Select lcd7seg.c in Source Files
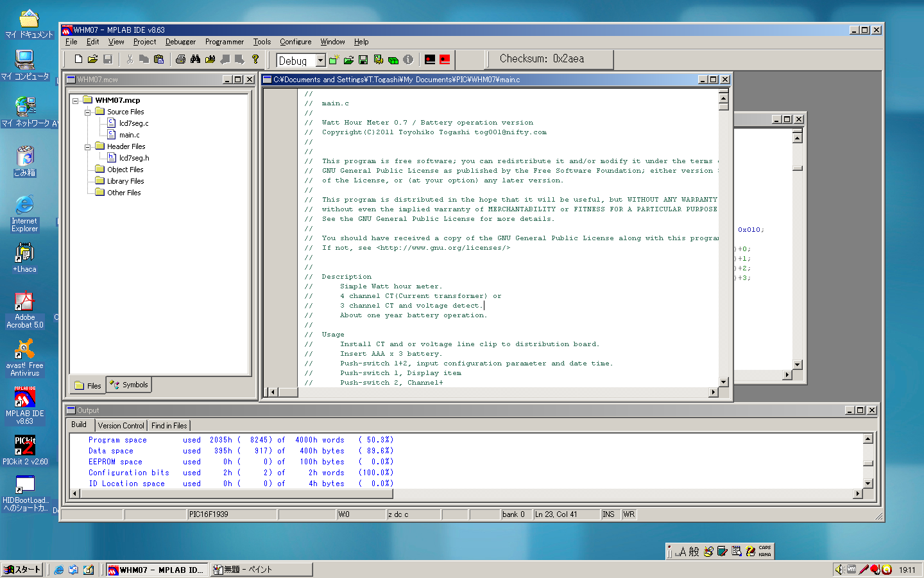This screenshot has height=578, width=924. point(133,123)
